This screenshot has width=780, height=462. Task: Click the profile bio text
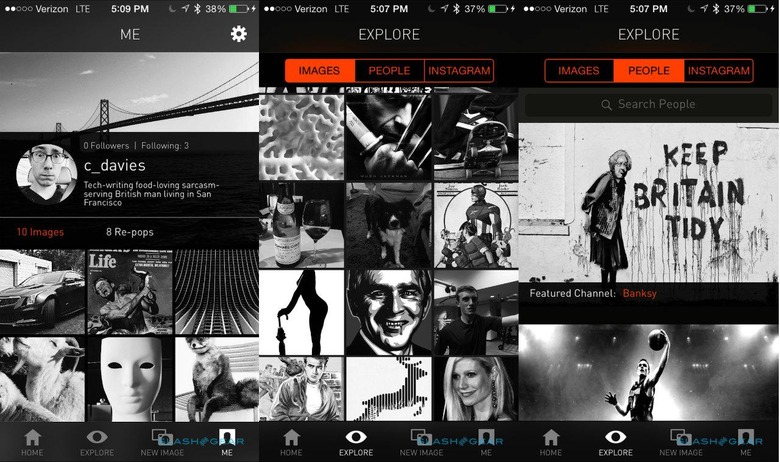pyautogui.click(x=151, y=194)
